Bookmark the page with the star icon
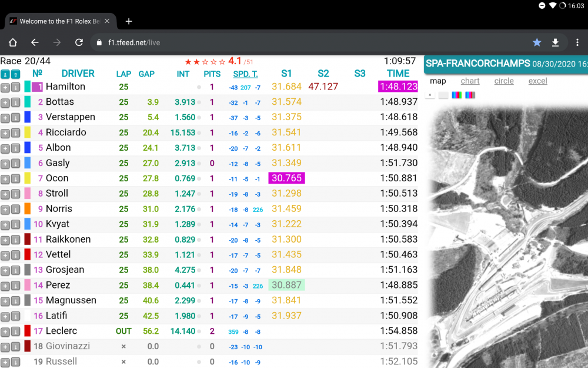Screen dimensions: 588x368 tap(537, 42)
